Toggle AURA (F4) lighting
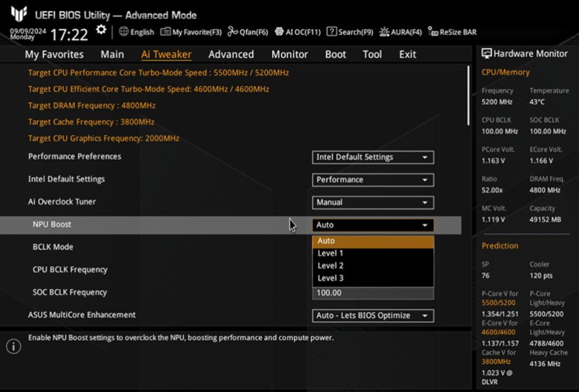 (x=401, y=32)
